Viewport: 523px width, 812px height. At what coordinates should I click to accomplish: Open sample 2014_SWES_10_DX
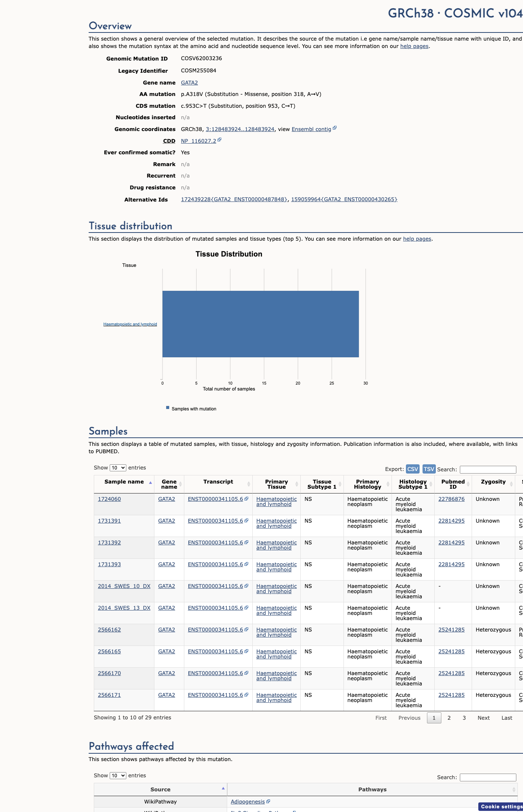(x=124, y=586)
